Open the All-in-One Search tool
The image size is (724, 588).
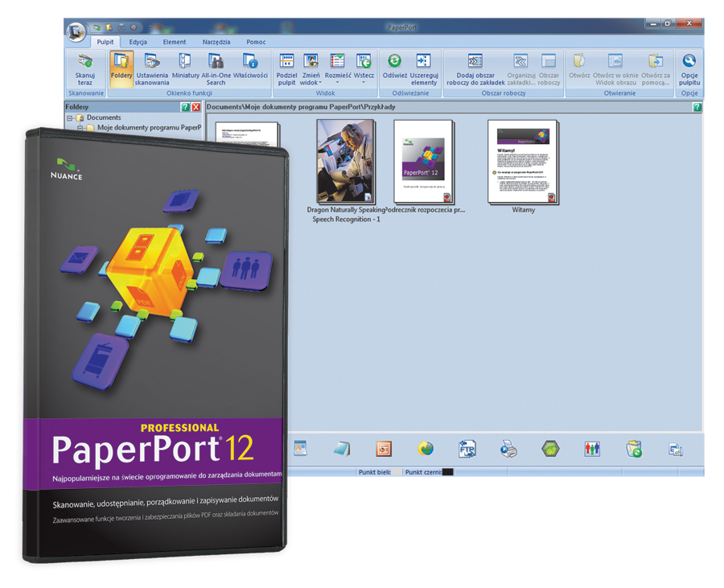coord(216,67)
